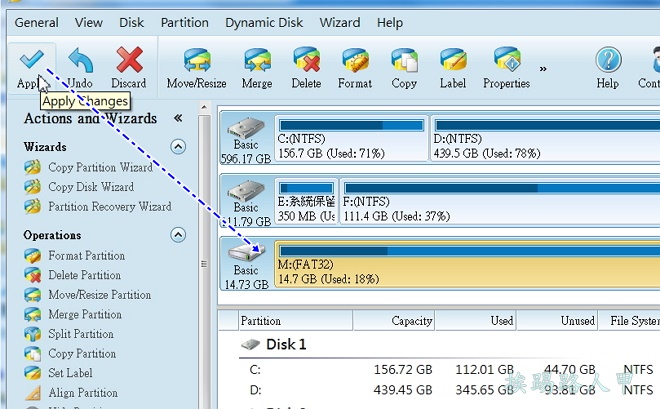This screenshot has height=409, width=660.
Task: Select the D:(NTFS) partition block
Action: point(546,138)
